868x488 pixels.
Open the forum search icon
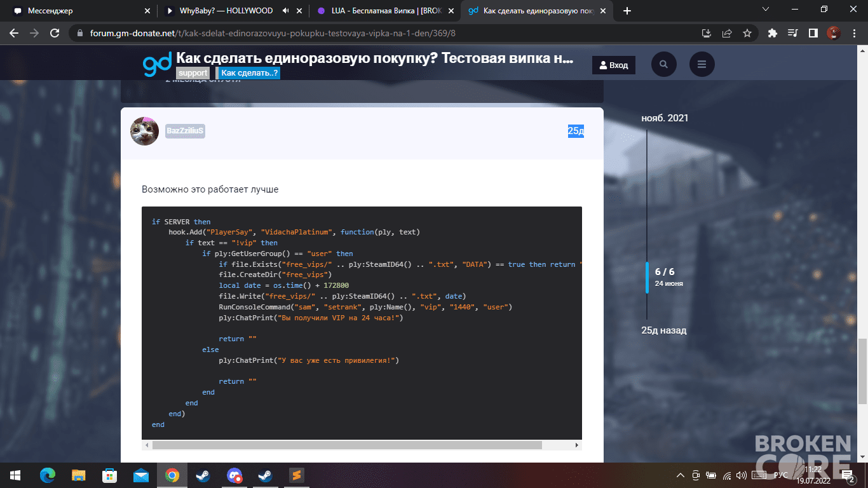664,64
